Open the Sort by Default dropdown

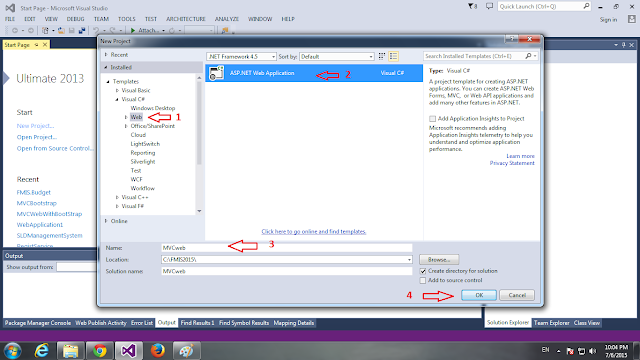(337, 56)
